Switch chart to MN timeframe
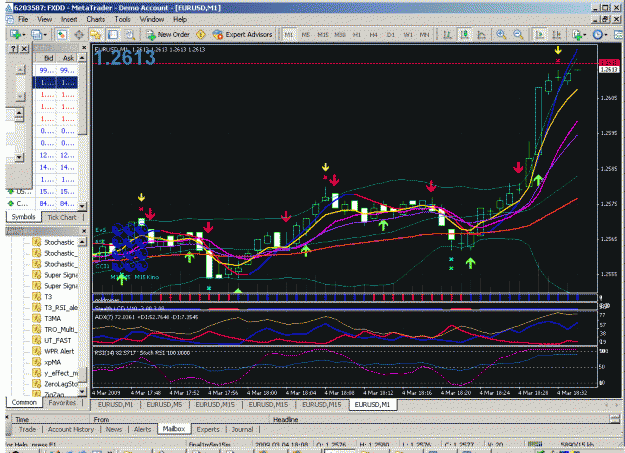625x453 pixels. pyautogui.click(x=425, y=35)
